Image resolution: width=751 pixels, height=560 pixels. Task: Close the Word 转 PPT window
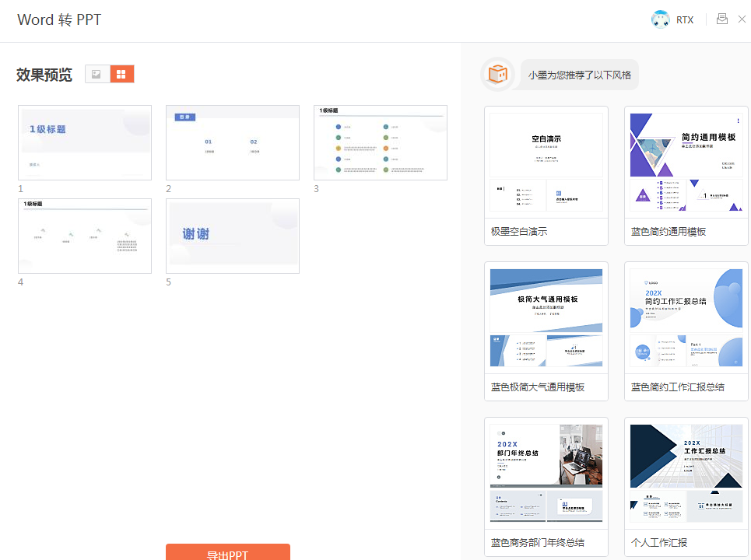[743, 19]
